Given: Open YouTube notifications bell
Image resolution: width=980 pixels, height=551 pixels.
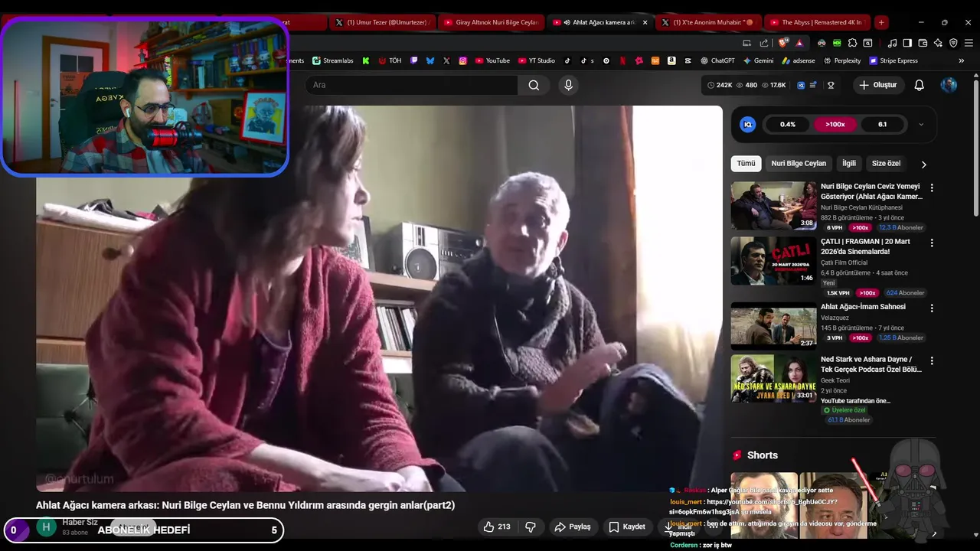Looking at the screenshot, I should coord(920,85).
